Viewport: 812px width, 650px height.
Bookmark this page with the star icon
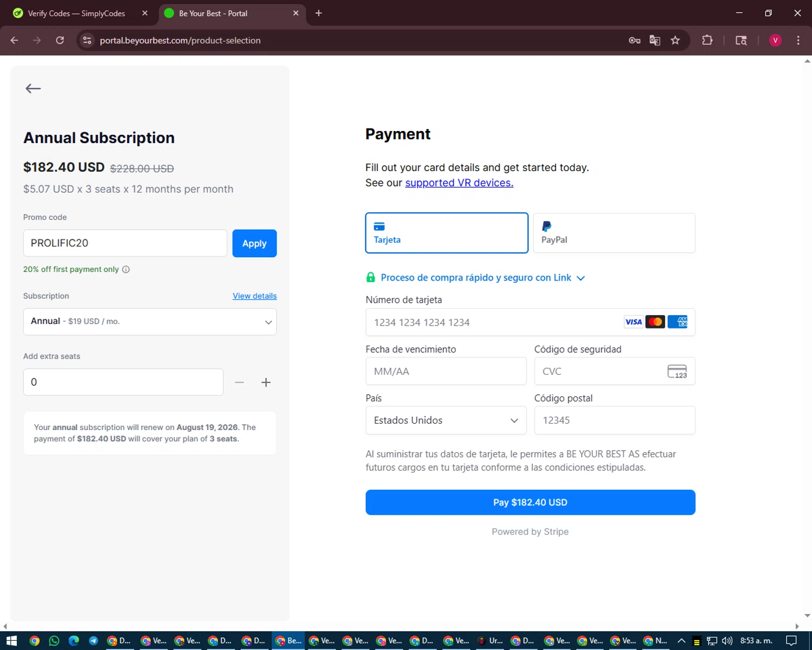[675, 40]
